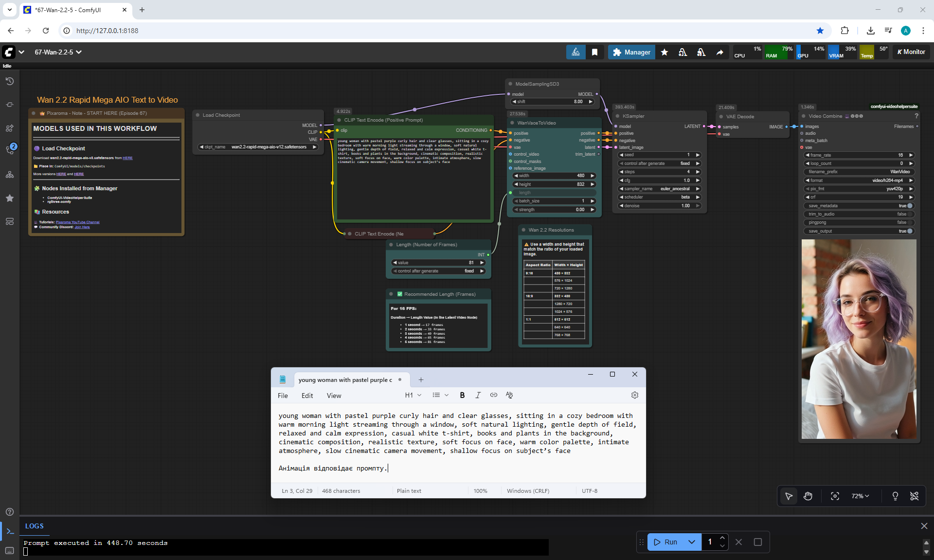This screenshot has width=934, height=560.
Task: Open the Edit menu in Notepad
Action: click(307, 396)
